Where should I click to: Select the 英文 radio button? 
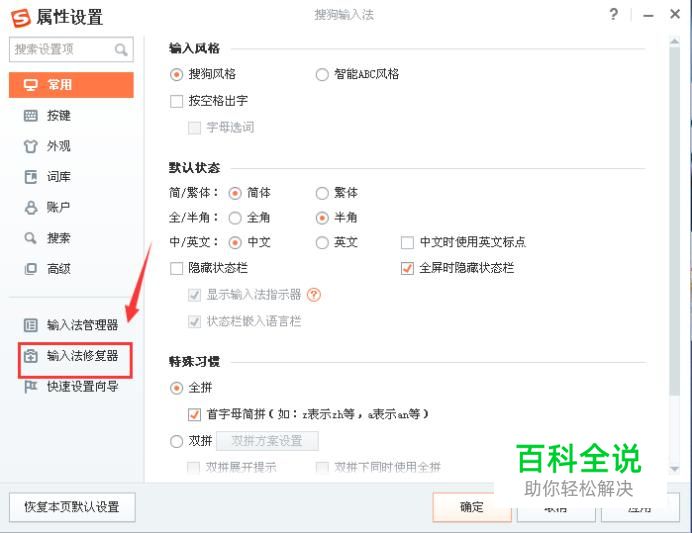tap(322, 243)
